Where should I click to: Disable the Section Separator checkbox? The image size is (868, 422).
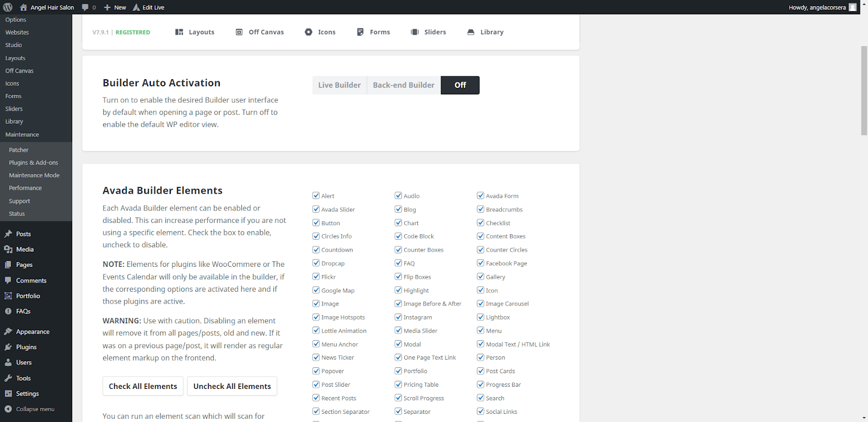[316, 412]
